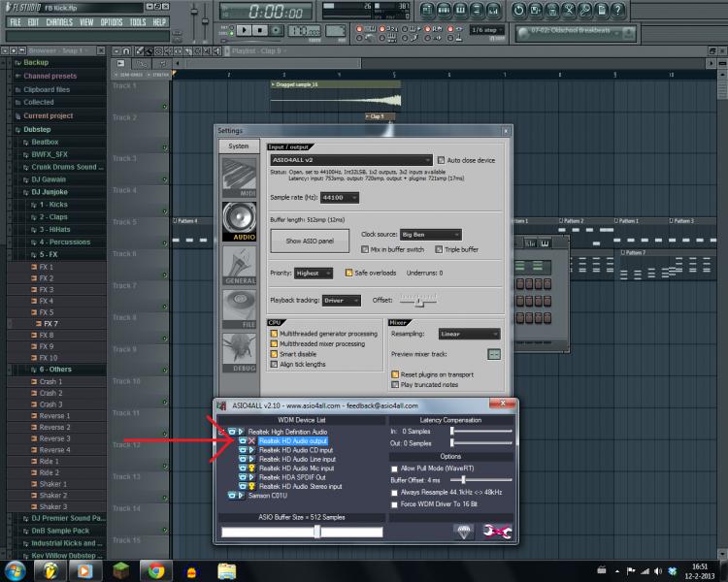Toggle the Safe overloads checkbox
This screenshot has width=728, height=582.
pos(348,273)
